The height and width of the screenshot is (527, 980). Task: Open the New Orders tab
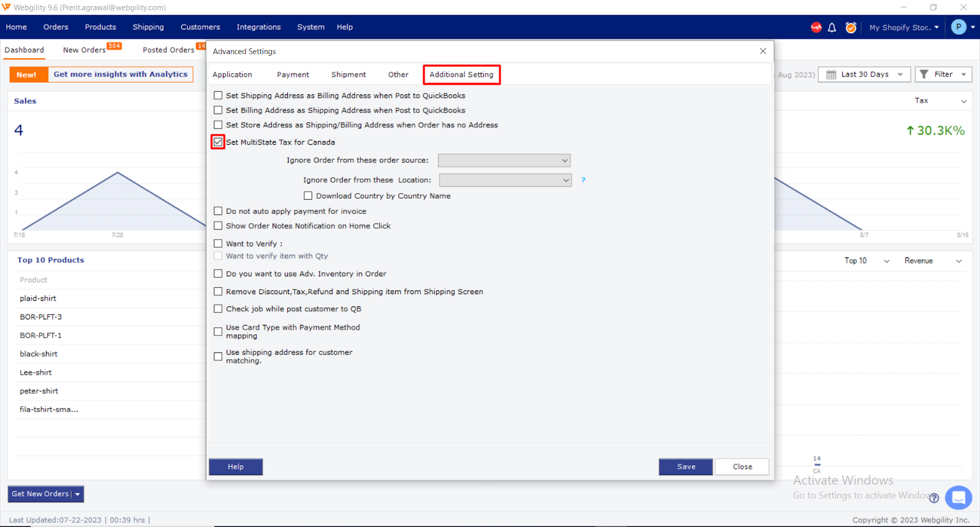[x=85, y=50]
